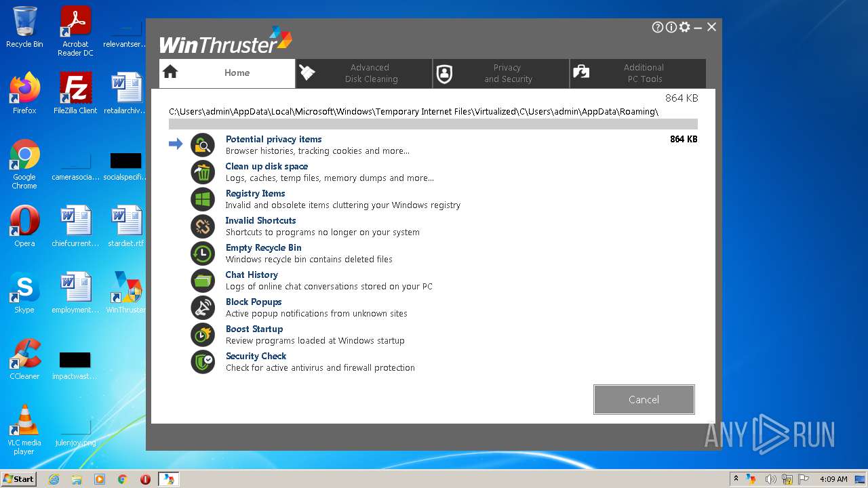Click the total 864 KB above progress bar
The width and height of the screenshot is (868, 488).
[x=682, y=98]
